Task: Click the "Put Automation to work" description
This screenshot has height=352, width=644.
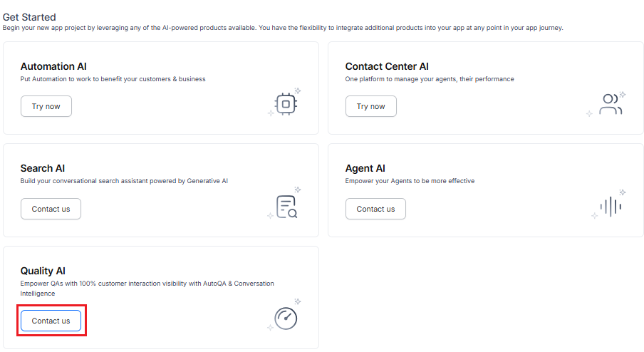Action: click(x=113, y=79)
